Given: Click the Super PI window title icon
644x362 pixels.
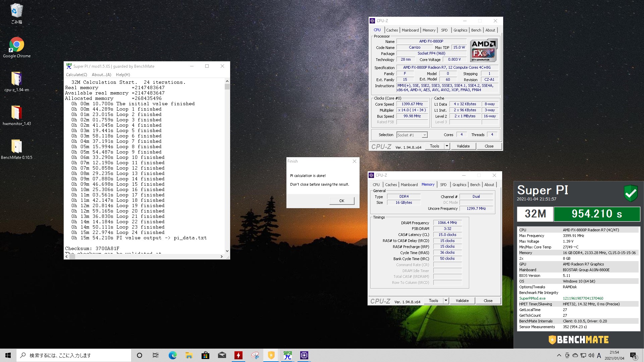Looking at the screenshot, I should click(69, 66).
